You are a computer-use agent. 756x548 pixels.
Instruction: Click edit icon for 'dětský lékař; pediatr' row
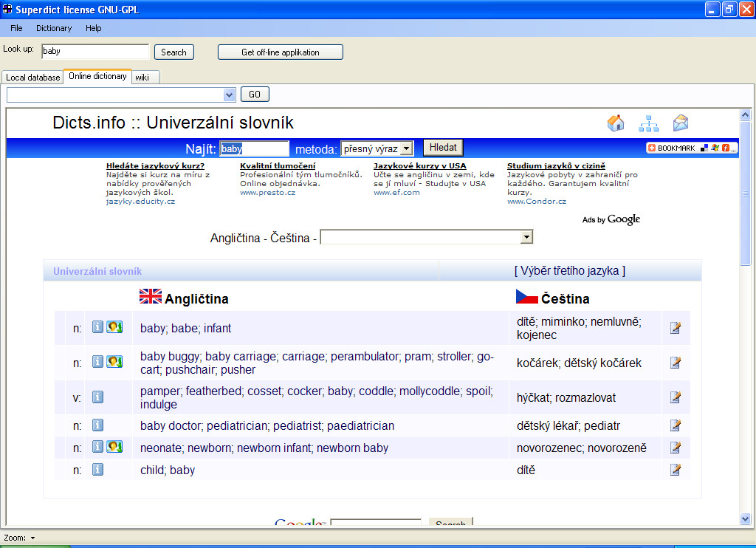(675, 425)
